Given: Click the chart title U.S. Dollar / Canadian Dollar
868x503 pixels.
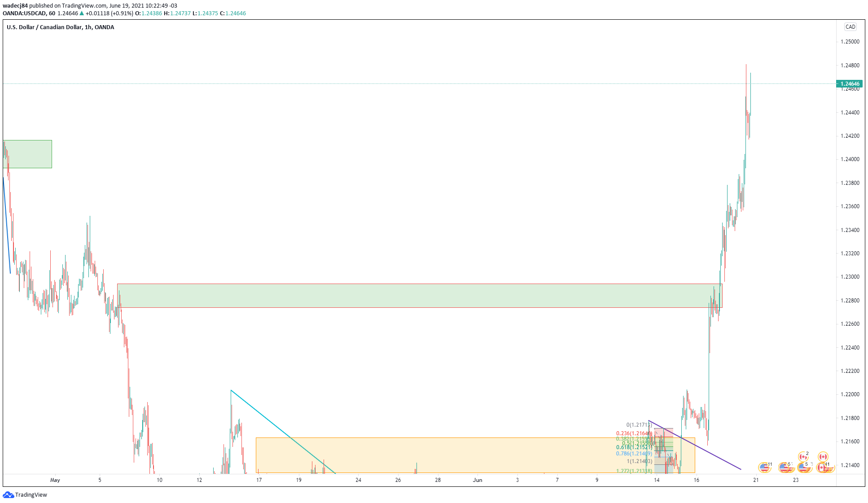Looking at the screenshot, I should (x=44, y=27).
